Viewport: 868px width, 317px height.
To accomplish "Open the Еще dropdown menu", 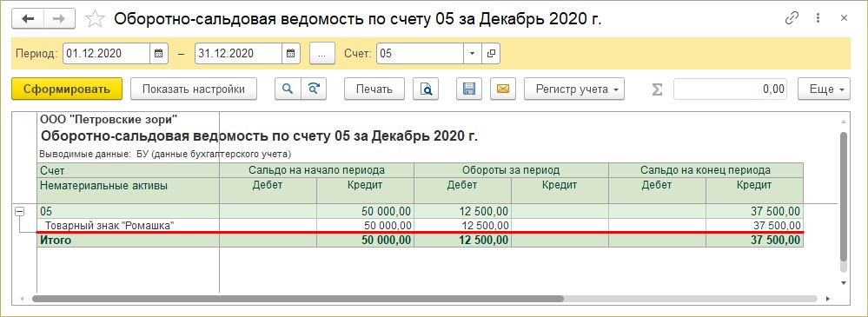I will tap(824, 89).
